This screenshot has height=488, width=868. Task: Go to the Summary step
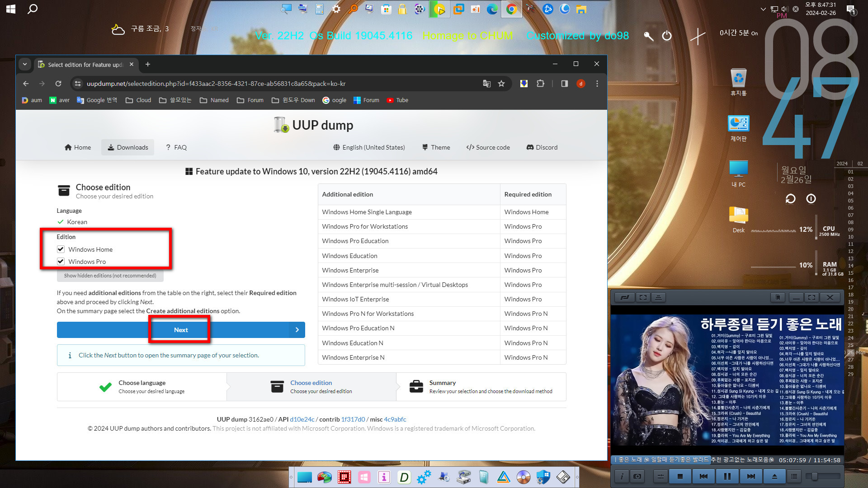[x=481, y=387]
